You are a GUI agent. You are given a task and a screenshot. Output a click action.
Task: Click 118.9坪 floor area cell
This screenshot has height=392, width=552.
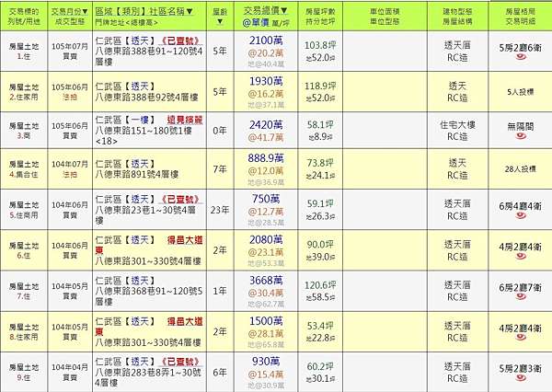[320, 86]
